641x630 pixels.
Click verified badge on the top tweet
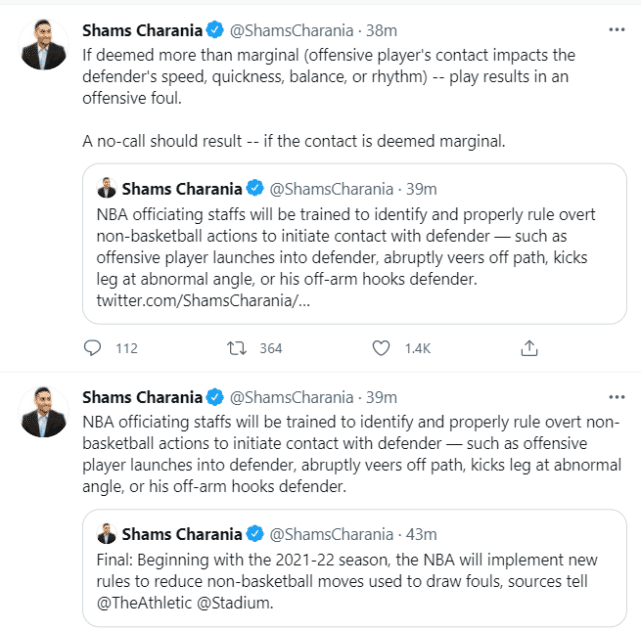[215, 32]
